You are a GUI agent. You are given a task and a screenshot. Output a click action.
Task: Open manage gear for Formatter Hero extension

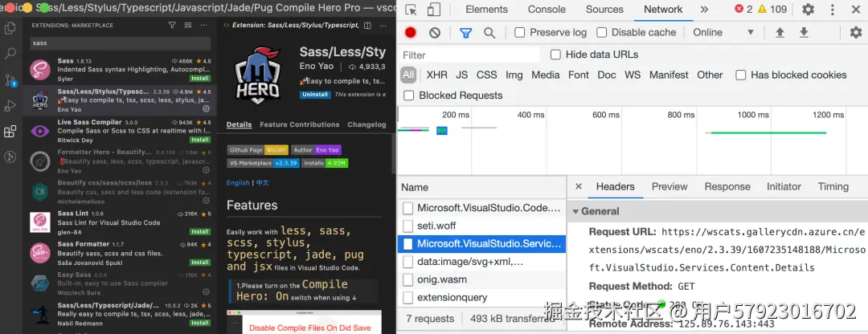pyautogui.click(x=206, y=170)
